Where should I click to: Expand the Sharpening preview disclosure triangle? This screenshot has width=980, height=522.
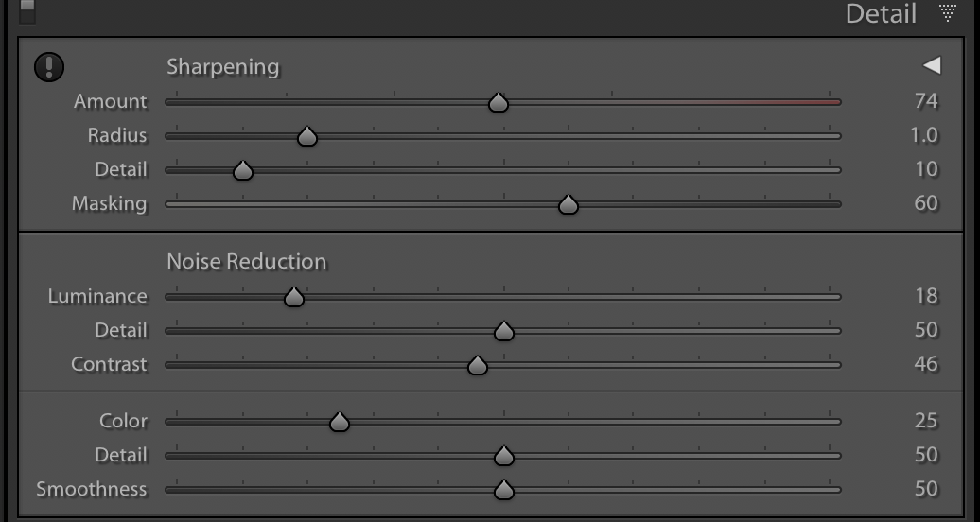(932, 65)
